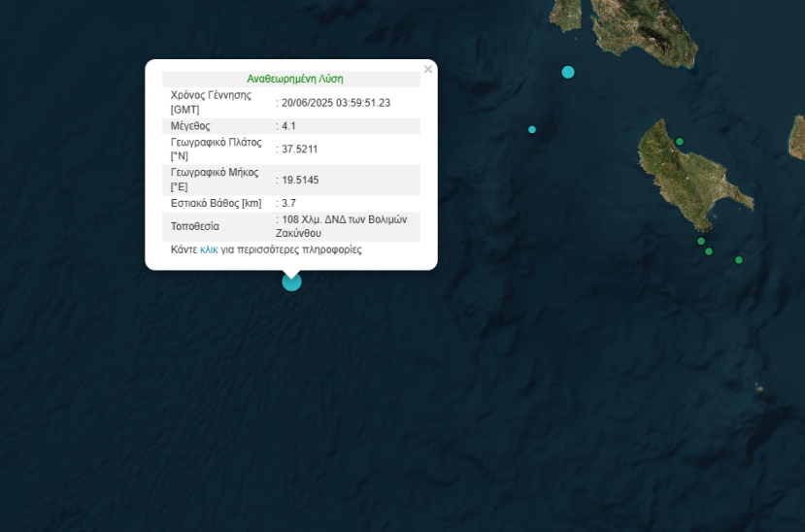
Task: Select the large cyan epicenter marker below popup
Action: (x=291, y=282)
